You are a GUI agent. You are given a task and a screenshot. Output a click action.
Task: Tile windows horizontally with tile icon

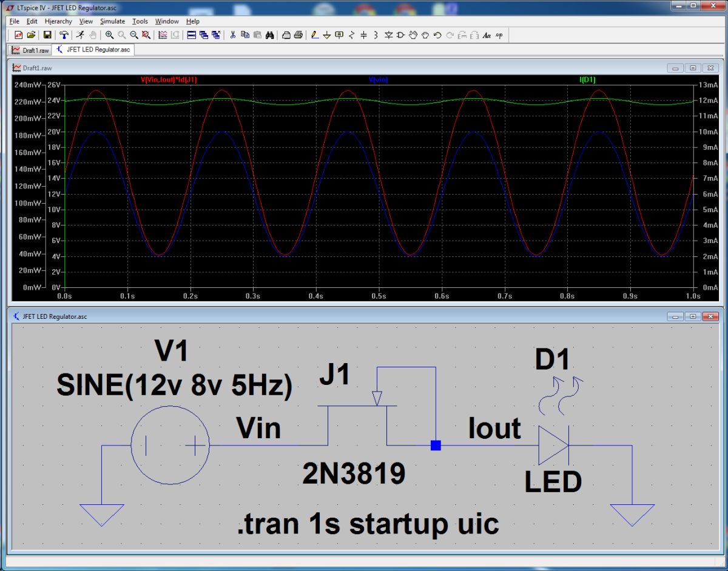point(192,35)
